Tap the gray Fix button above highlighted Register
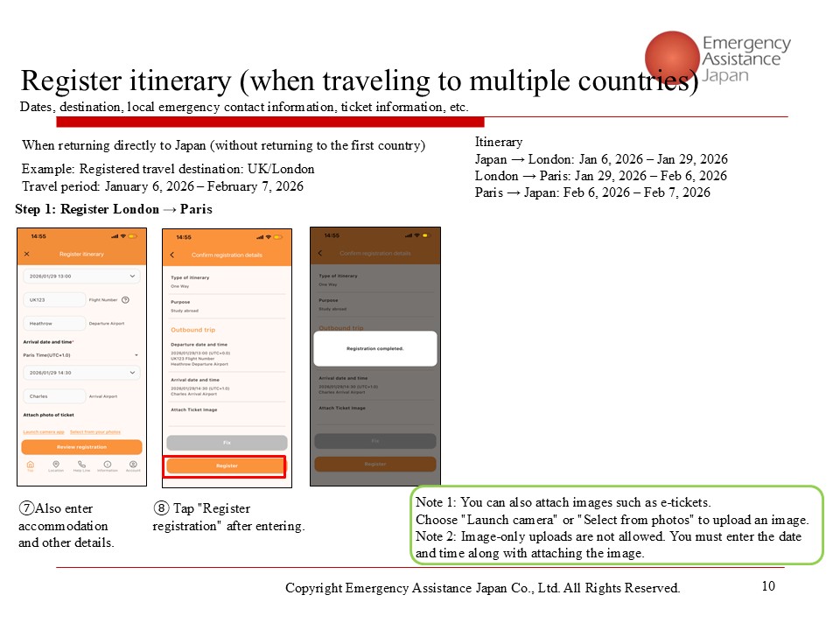This screenshot has width=840, height=630. (227, 443)
